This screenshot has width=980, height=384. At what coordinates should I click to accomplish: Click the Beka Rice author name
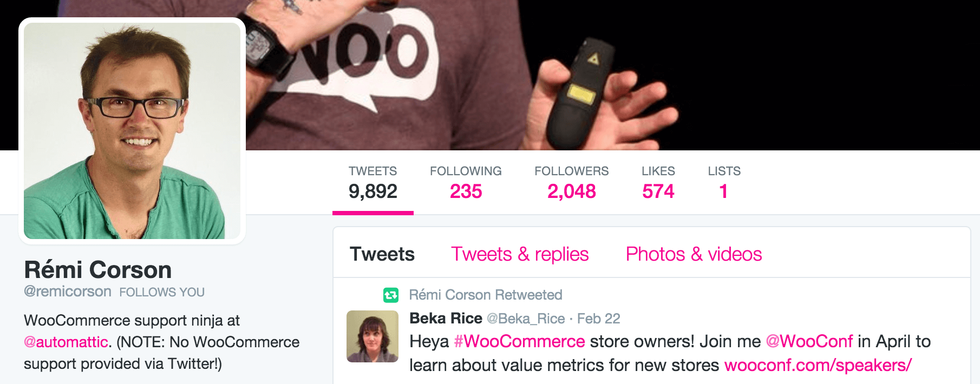[446, 318]
